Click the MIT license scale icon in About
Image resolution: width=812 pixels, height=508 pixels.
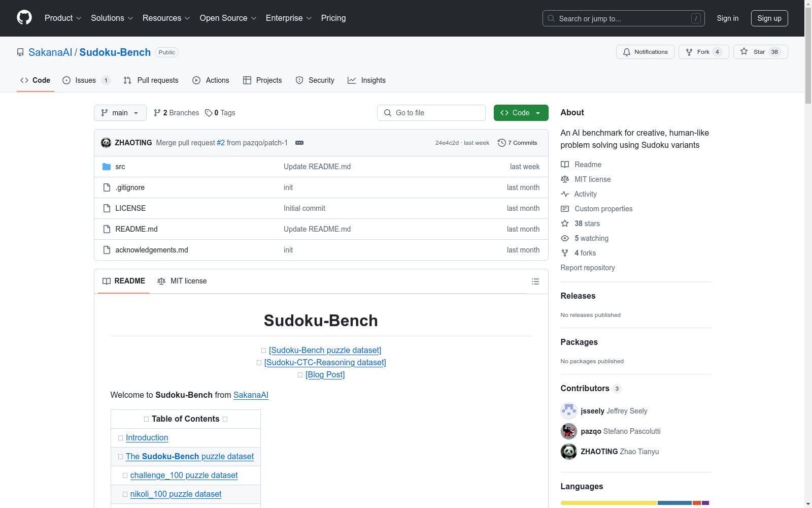point(565,179)
